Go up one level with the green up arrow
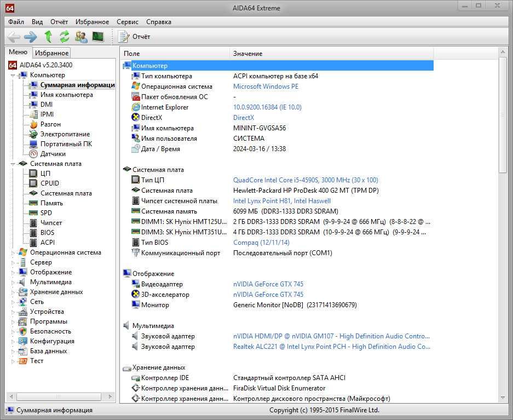 (48, 37)
